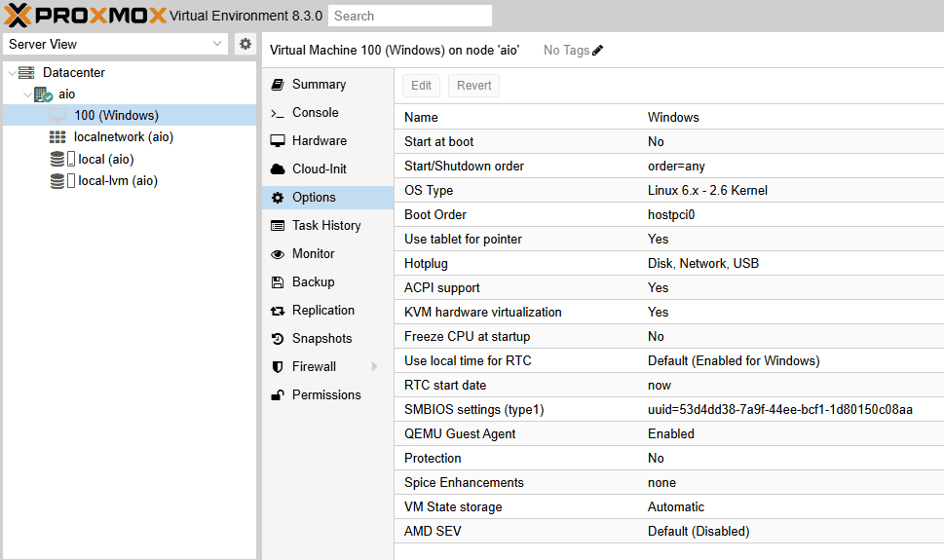Screen dimensions: 944x560
Task: Click the Edit button
Action: coord(421,86)
